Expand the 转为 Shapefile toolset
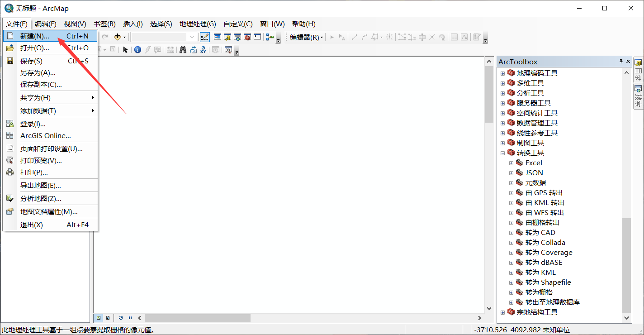 tap(511, 282)
